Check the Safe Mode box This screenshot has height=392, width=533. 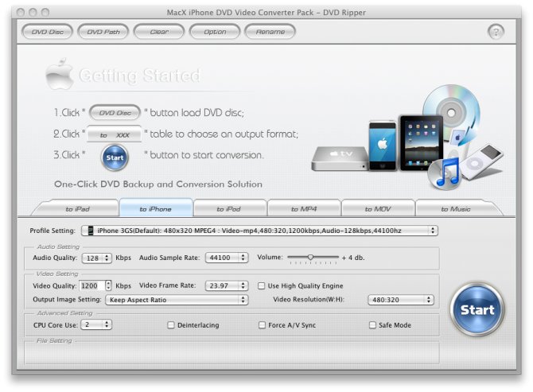tap(372, 325)
